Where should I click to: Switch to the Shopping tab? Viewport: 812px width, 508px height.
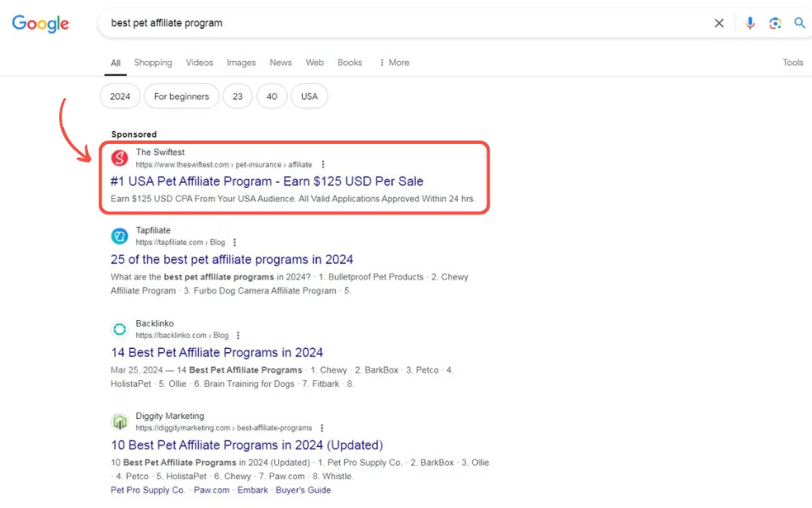click(152, 63)
